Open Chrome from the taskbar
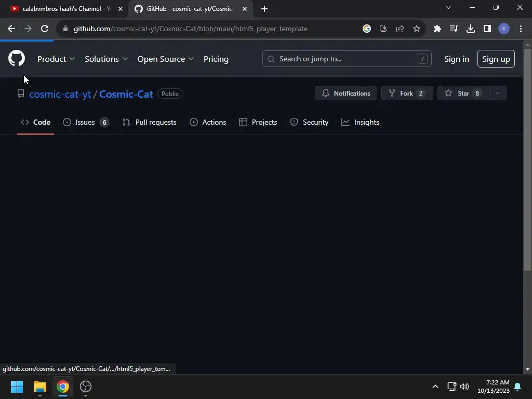 63,387
